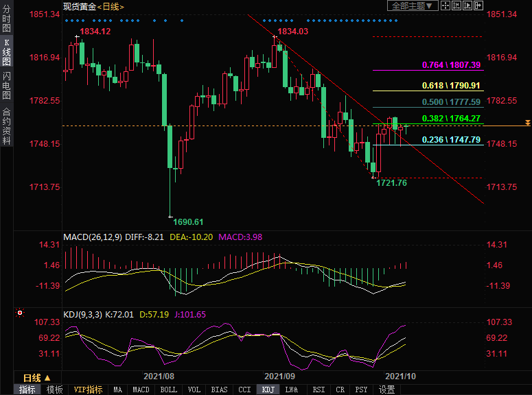Click the sun icon beside KDJ panel
532x395 pixels.
19,314
